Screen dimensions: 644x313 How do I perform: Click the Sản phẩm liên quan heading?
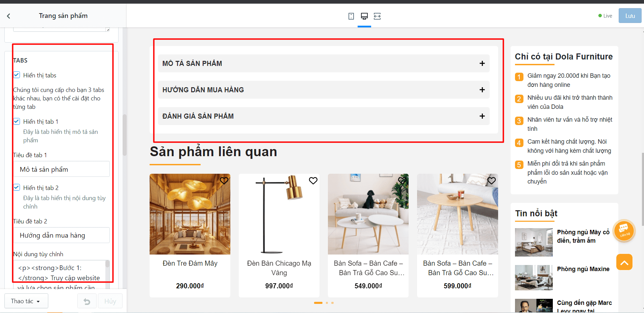[213, 152]
